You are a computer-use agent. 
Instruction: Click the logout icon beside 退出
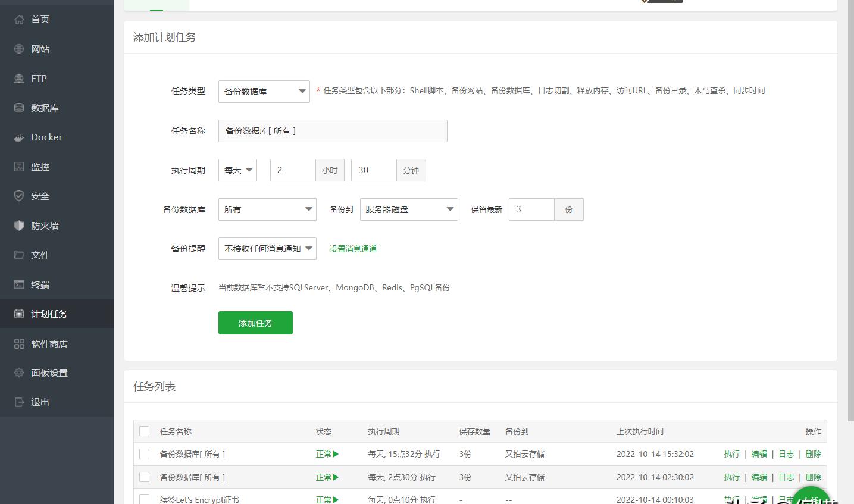(x=19, y=402)
